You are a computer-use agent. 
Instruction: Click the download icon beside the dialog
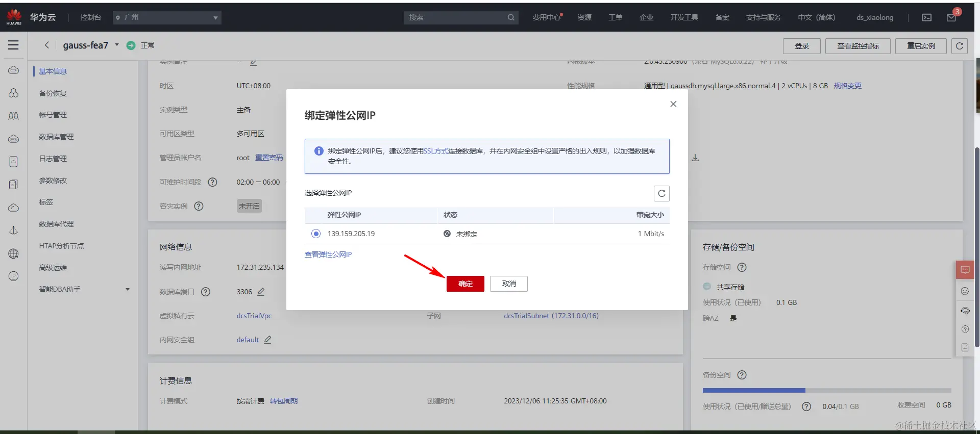695,158
